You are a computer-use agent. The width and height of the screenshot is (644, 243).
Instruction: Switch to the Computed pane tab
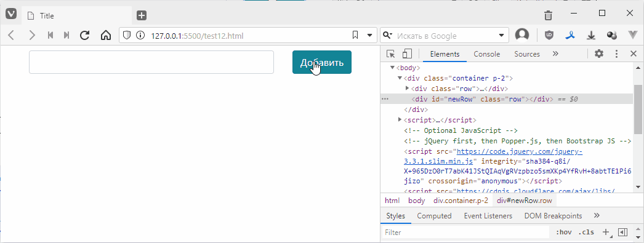point(434,216)
